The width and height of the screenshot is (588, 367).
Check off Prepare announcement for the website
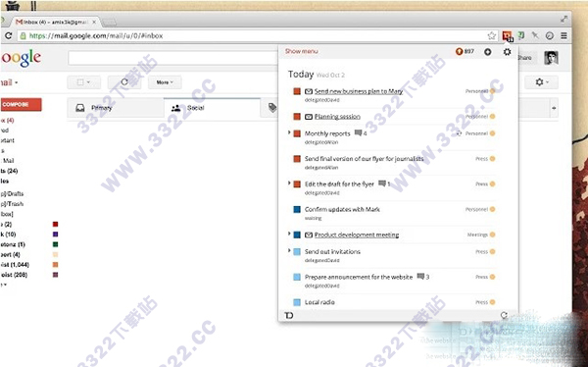tap(297, 277)
